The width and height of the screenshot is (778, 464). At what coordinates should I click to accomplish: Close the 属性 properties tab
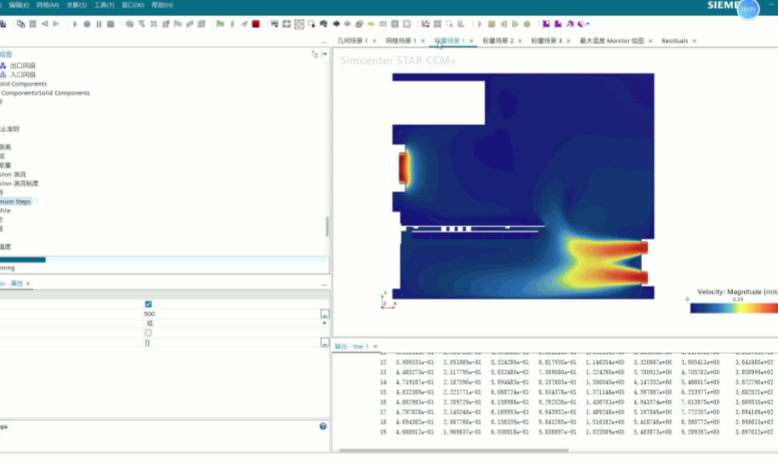tap(28, 283)
